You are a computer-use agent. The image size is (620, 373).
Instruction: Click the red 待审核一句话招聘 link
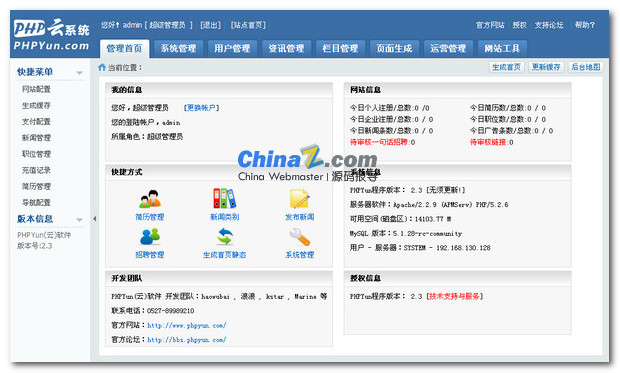379,142
